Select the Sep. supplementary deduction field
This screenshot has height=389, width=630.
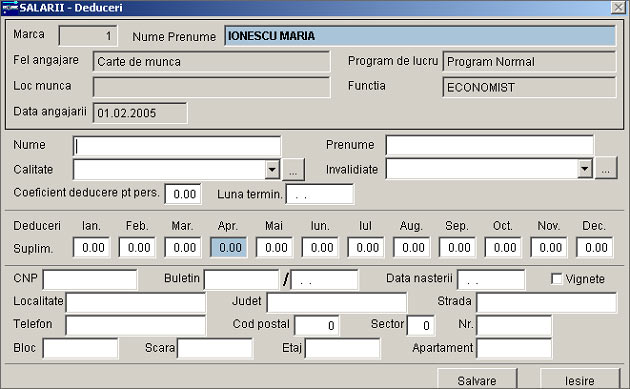[x=458, y=247]
